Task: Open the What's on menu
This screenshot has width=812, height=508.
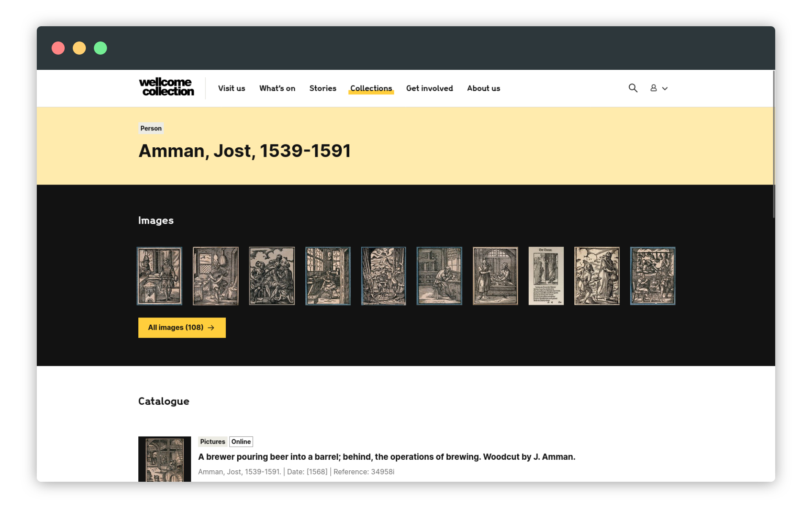Action: click(x=277, y=88)
